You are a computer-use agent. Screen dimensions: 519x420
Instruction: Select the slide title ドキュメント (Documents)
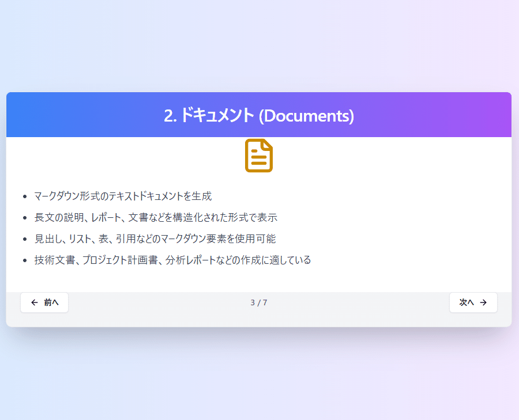coord(259,115)
